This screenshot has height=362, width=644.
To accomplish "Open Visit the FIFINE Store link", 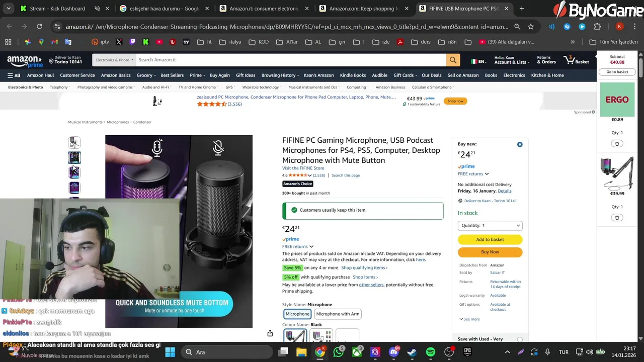I will 303,168.
